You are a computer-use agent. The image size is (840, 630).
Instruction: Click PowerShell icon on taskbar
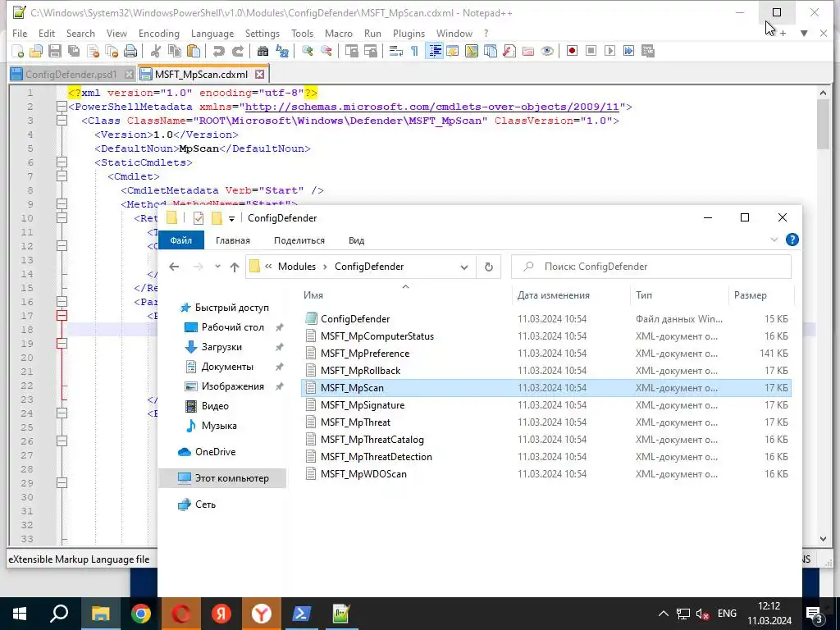pyautogui.click(x=302, y=614)
